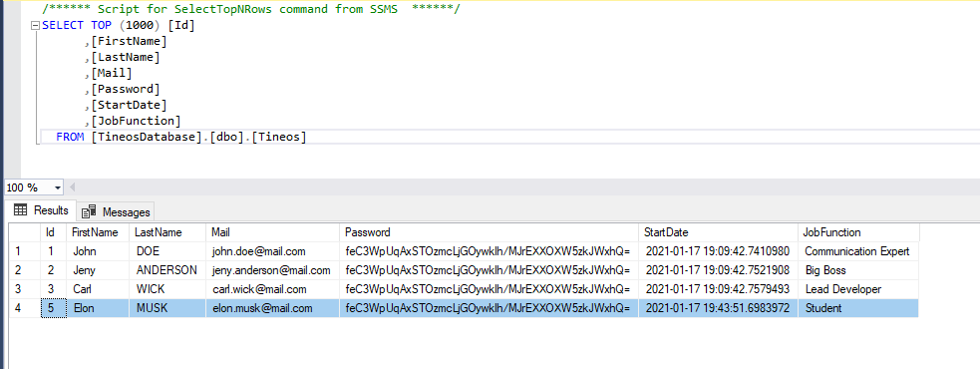Click the Elon first name cell
The height and width of the screenshot is (369, 980).
98,308
